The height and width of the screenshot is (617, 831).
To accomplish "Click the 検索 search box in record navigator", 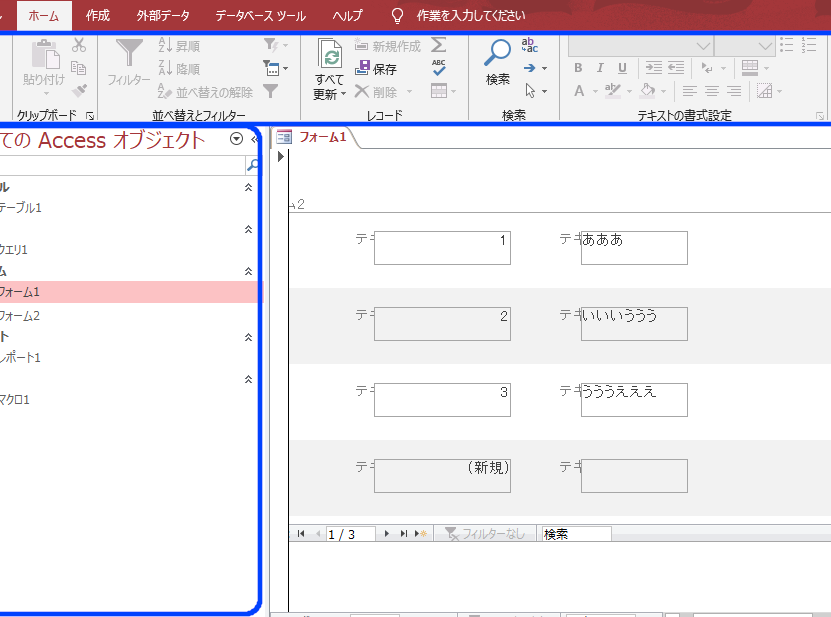I will point(574,534).
